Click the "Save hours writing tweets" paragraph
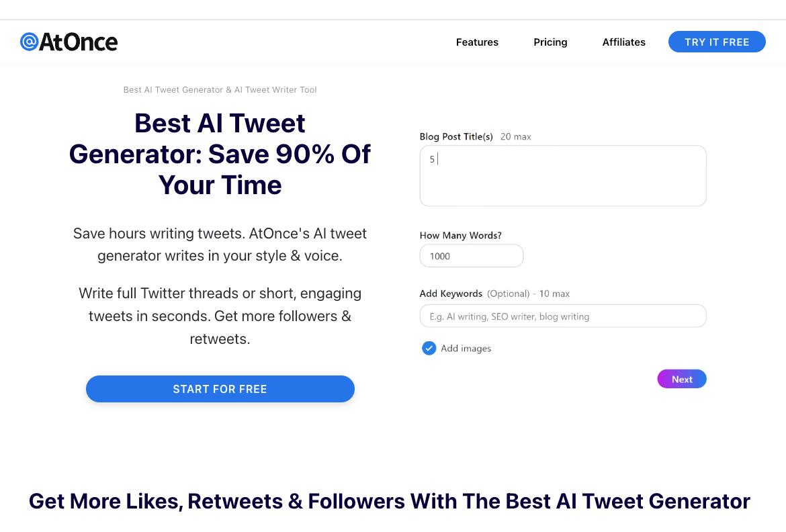 220,245
